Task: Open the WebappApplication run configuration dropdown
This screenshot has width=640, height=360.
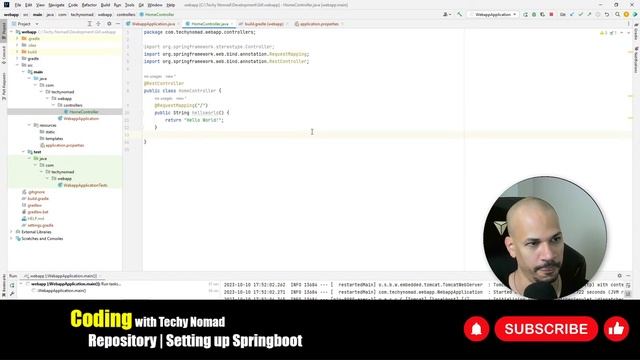Action: 493,14
